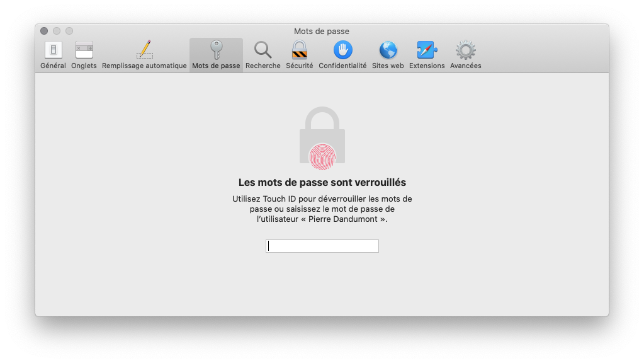Open the Sécurité padlock icon
644x363 pixels.
point(300,50)
